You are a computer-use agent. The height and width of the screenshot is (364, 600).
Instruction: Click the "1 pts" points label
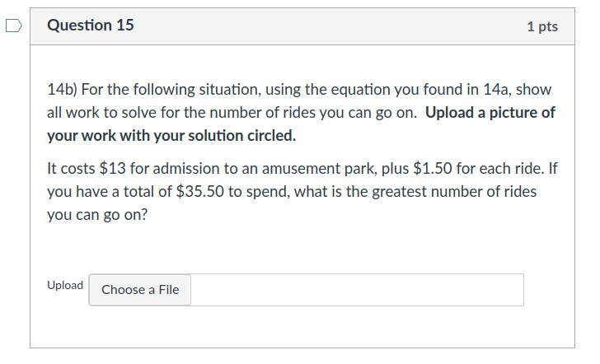541,26
